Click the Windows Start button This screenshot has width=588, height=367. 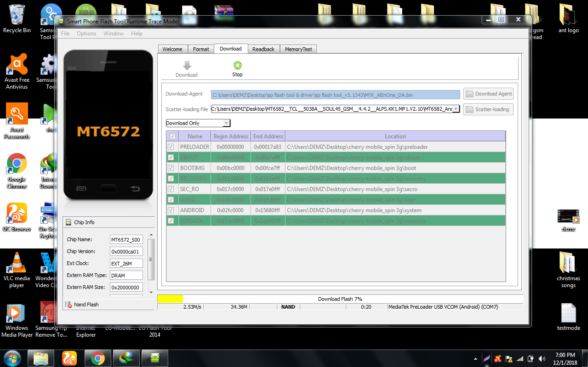pos(12,358)
